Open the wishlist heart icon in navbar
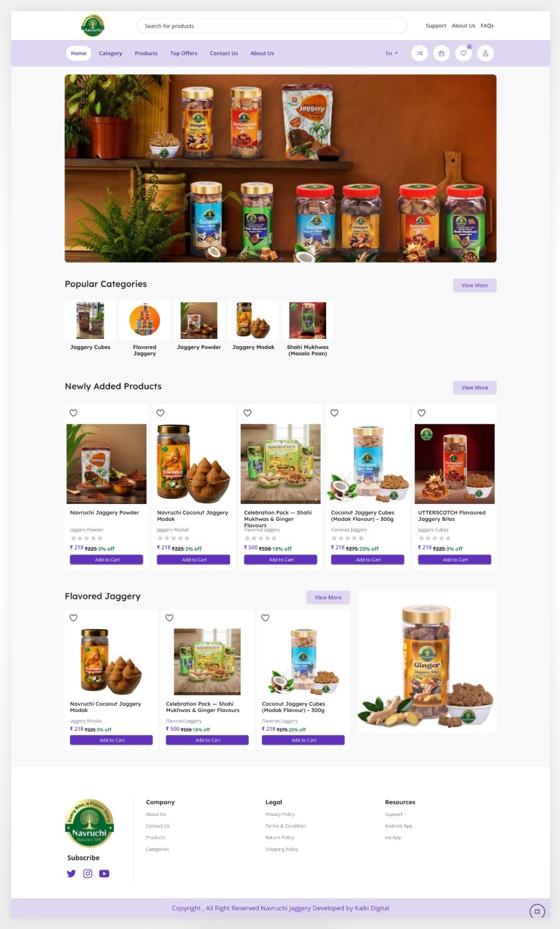This screenshot has height=929, width=560. click(x=463, y=53)
